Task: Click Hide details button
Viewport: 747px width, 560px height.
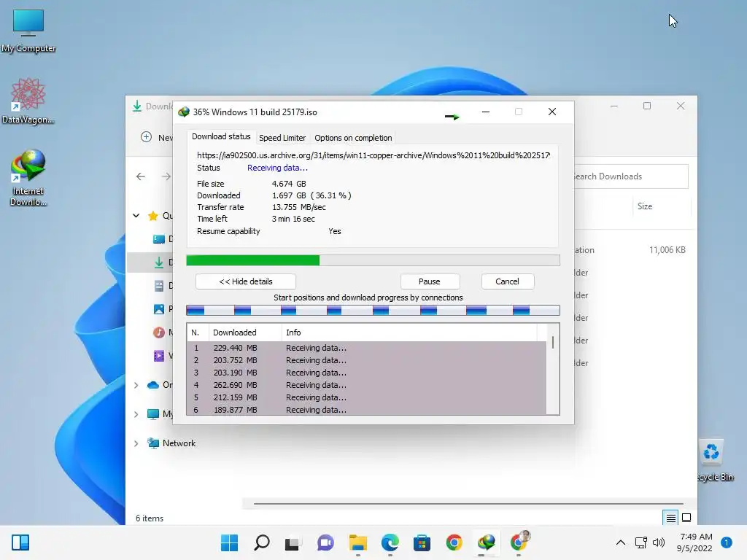Action: point(246,281)
